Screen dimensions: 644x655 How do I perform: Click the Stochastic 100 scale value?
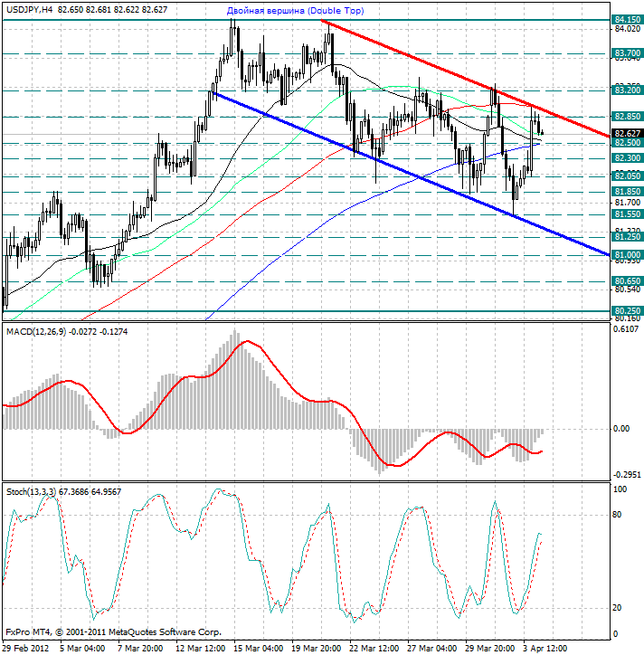[x=620, y=489]
